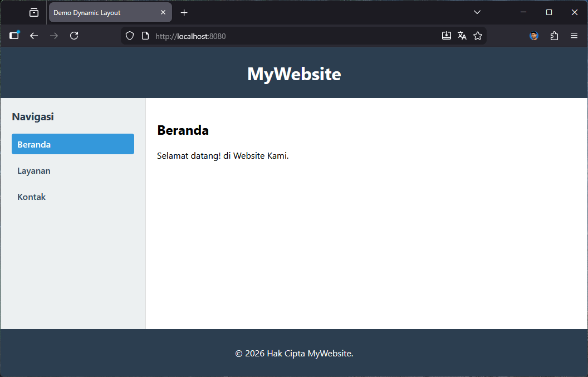This screenshot has height=377, width=588.
Task: Toggle reader-unfriendly page icon beside the shield
Action: 145,35
